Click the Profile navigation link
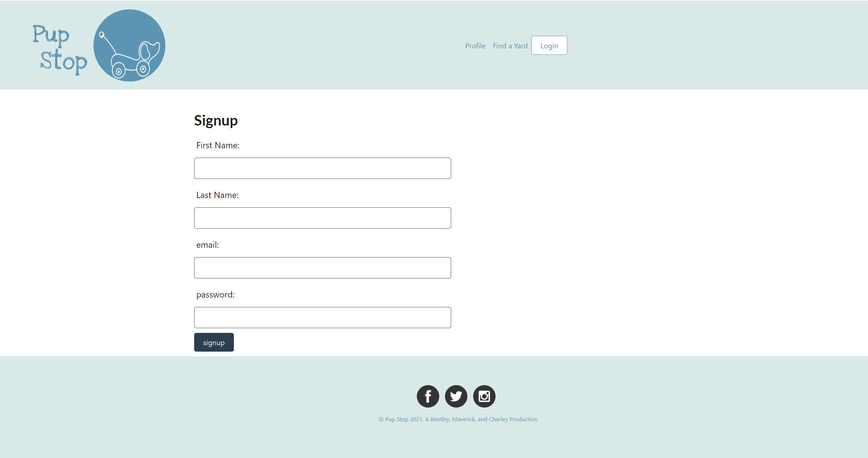 (x=474, y=45)
